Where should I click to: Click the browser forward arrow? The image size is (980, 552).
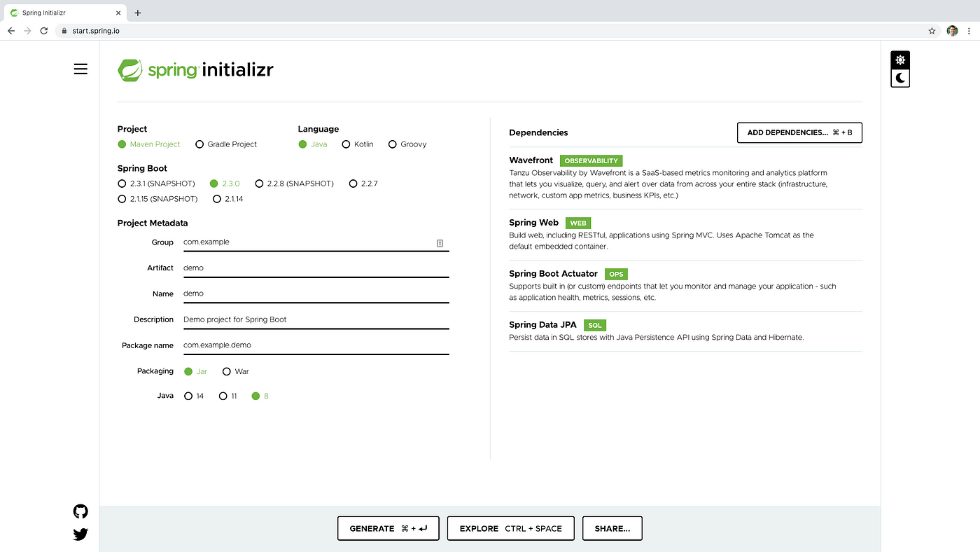click(x=27, y=31)
